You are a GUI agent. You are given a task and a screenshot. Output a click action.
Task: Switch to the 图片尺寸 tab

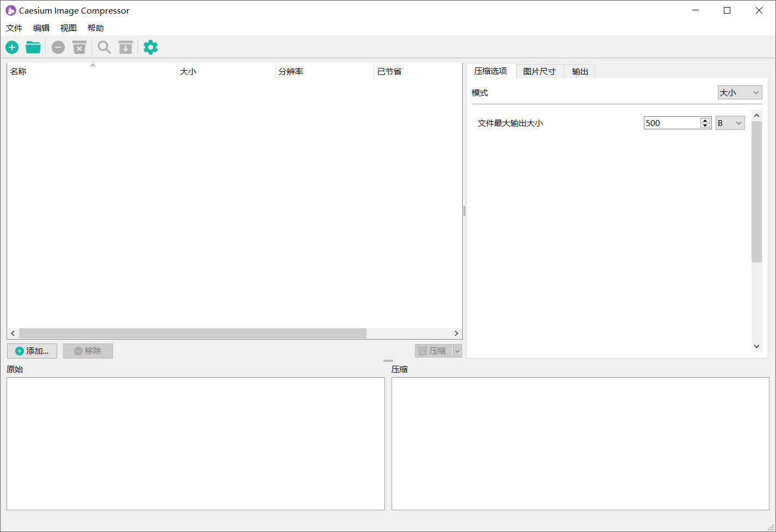(539, 71)
